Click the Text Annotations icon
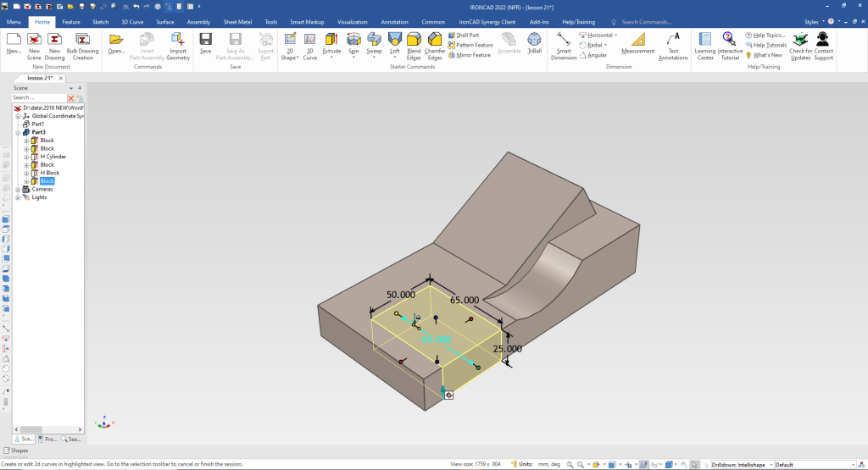Viewport: 868px width, 470px height. [673, 40]
